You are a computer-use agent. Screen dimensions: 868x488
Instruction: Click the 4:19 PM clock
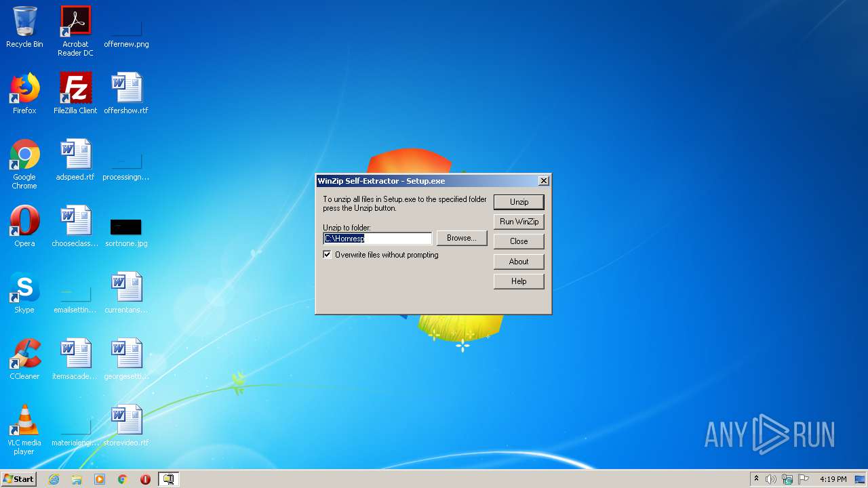pyautogui.click(x=833, y=479)
